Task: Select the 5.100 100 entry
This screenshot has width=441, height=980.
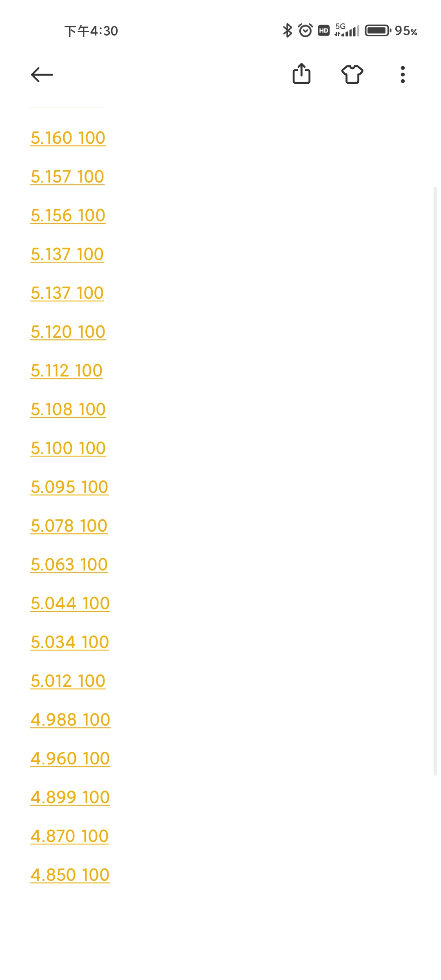Action: coord(68,448)
